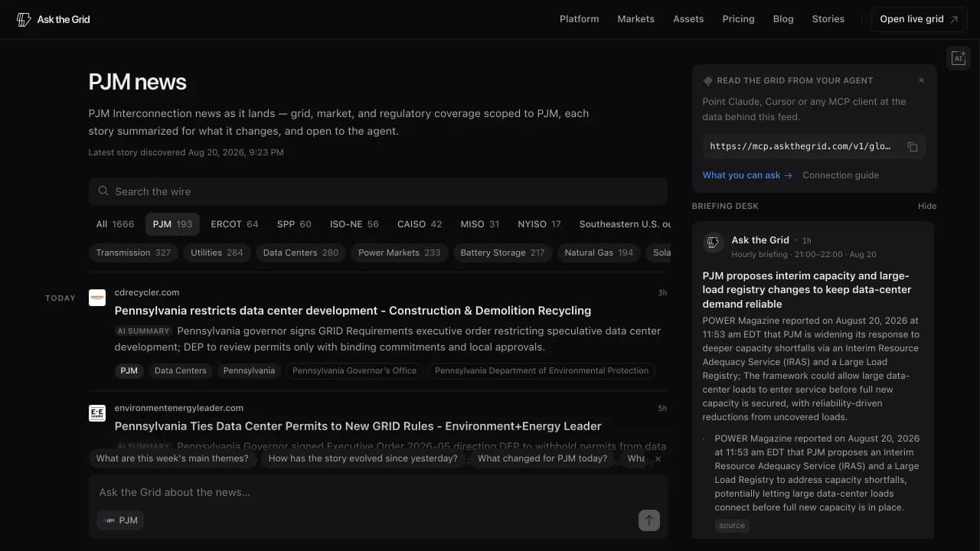Click the search magnifier icon
Screen dimensions: 980x551
coord(103,191)
